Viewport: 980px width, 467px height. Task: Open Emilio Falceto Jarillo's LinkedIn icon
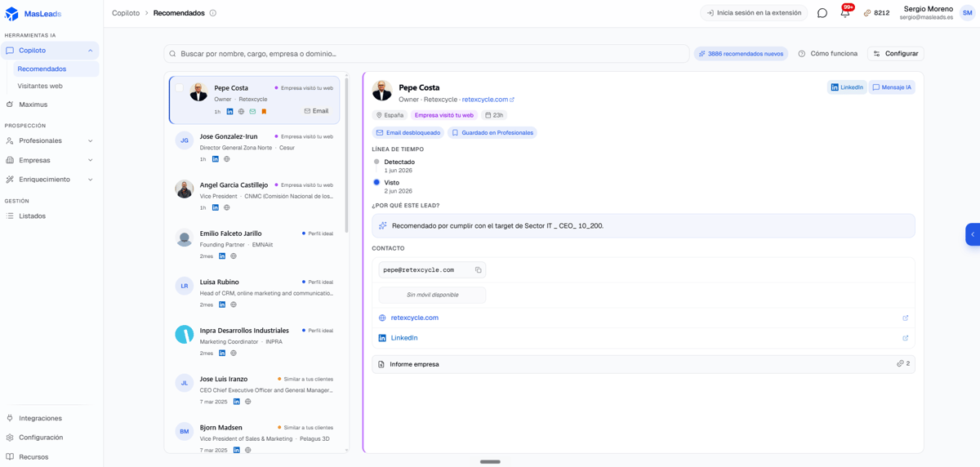(x=222, y=256)
